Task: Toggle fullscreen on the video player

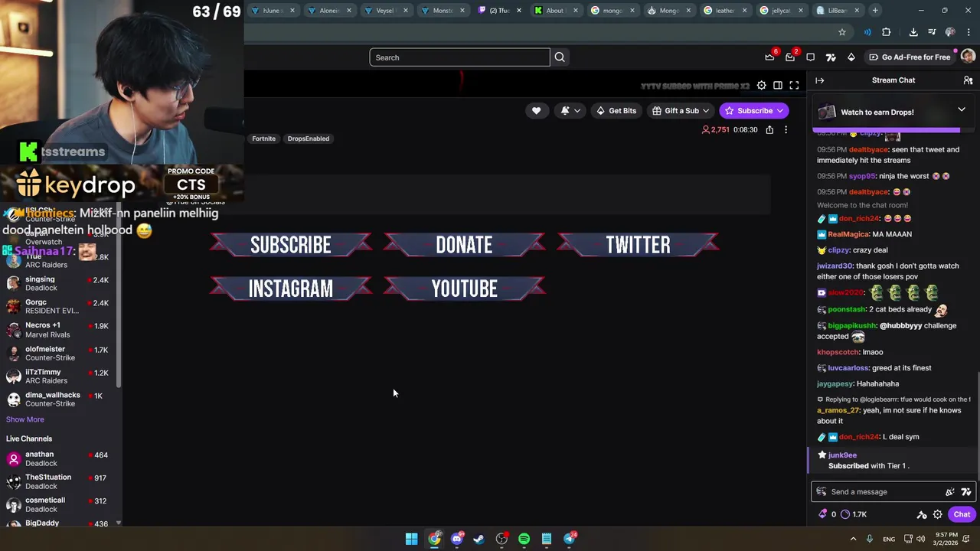Action: 794,86
